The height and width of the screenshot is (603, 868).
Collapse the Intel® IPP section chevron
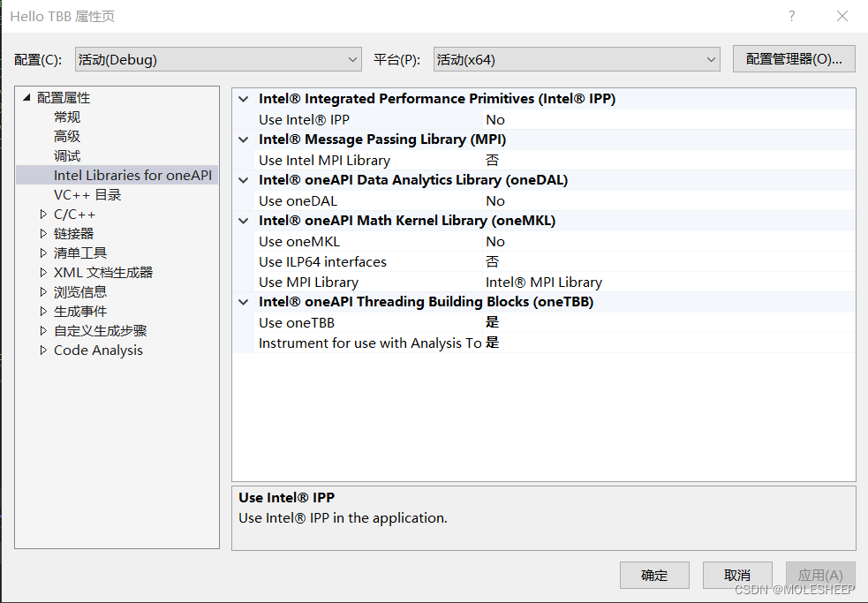(x=243, y=98)
